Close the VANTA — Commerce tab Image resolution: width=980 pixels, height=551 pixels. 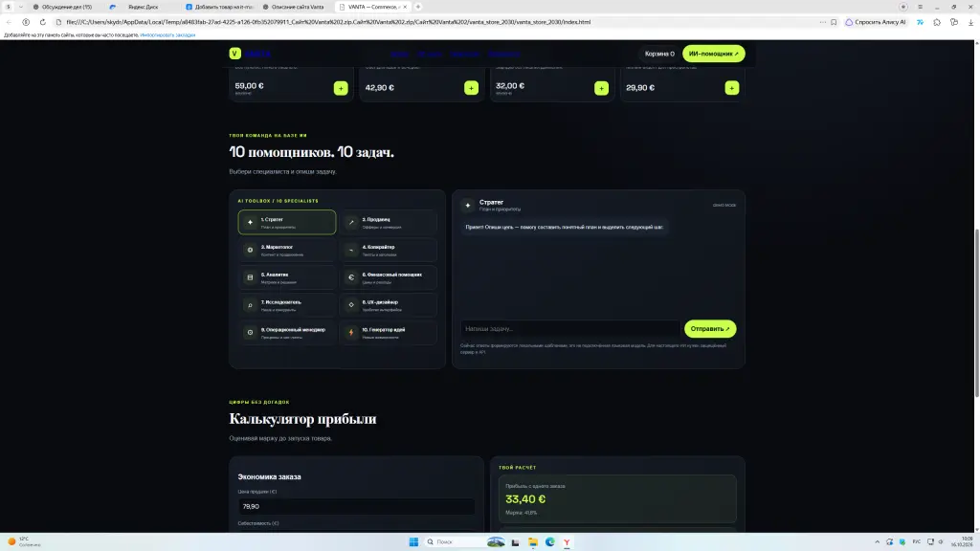click(405, 7)
